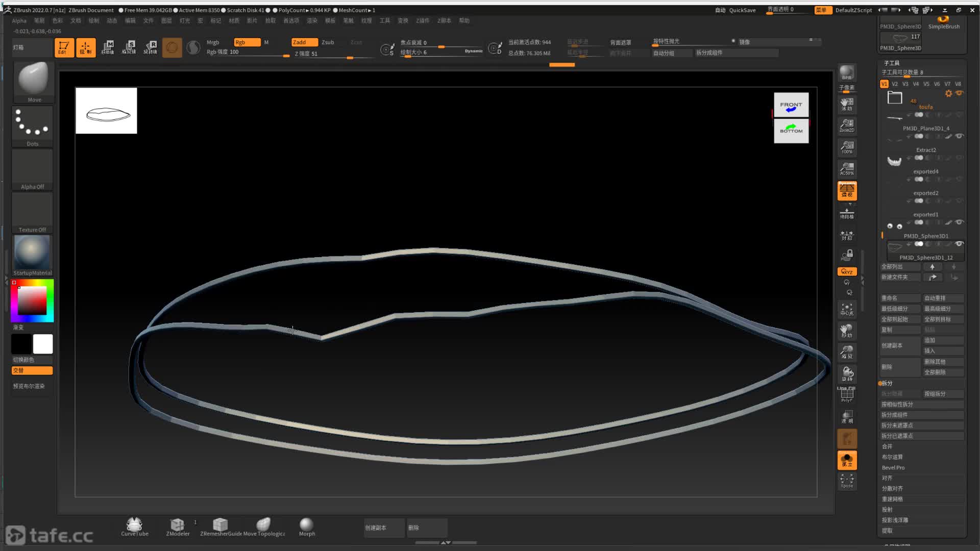The height and width of the screenshot is (551, 980).
Task: Select the V2 subtool visibility set tab
Action: [895, 84]
